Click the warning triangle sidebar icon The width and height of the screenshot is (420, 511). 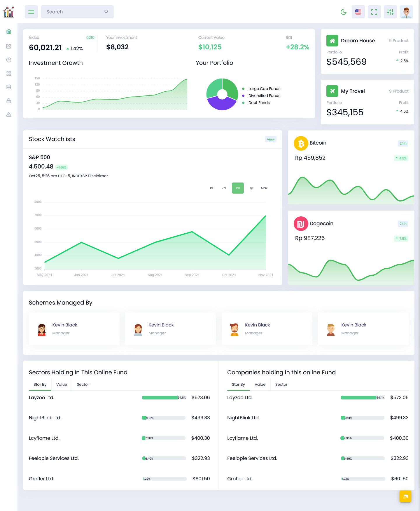tap(9, 114)
